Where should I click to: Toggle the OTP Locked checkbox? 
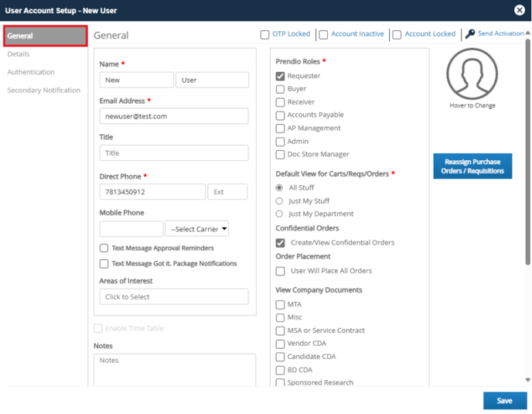(x=264, y=35)
